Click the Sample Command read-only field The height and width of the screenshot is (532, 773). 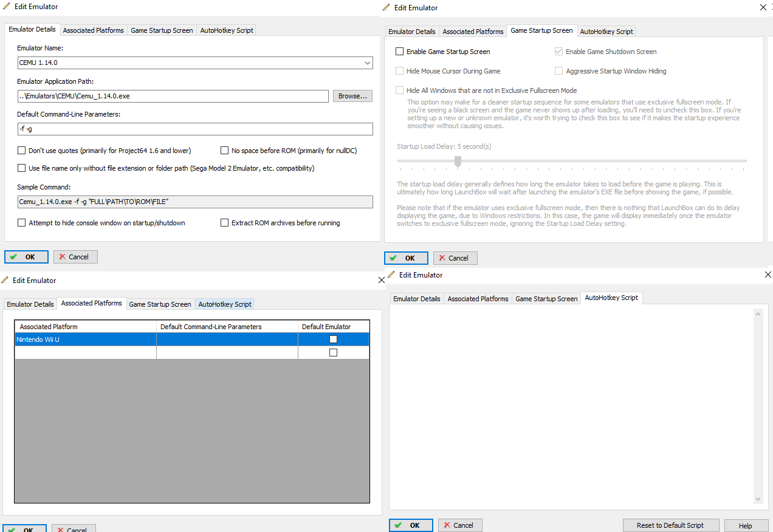click(x=195, y=202)
